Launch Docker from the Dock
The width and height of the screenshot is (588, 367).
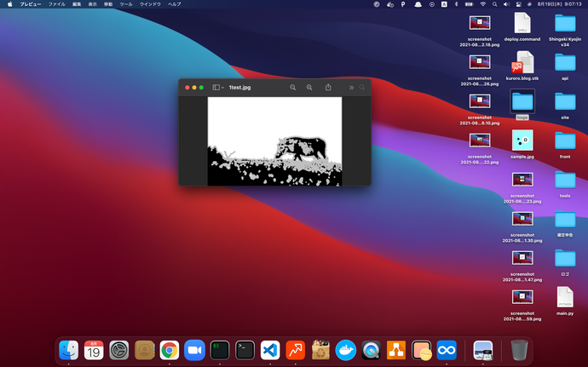346,350
